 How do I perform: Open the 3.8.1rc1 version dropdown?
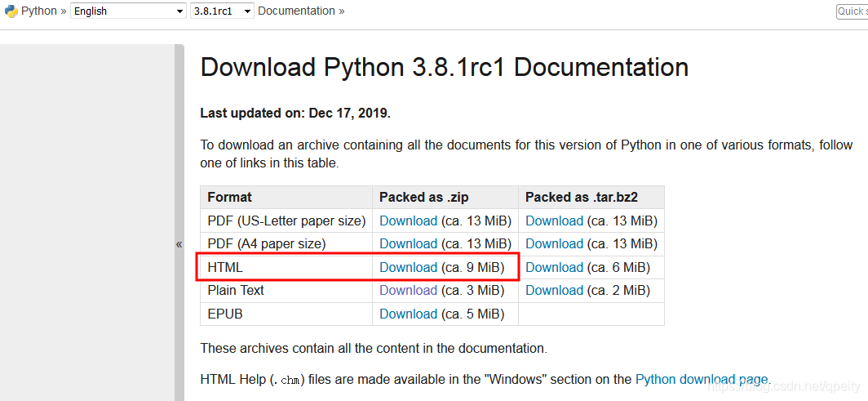tap(222, 11)
